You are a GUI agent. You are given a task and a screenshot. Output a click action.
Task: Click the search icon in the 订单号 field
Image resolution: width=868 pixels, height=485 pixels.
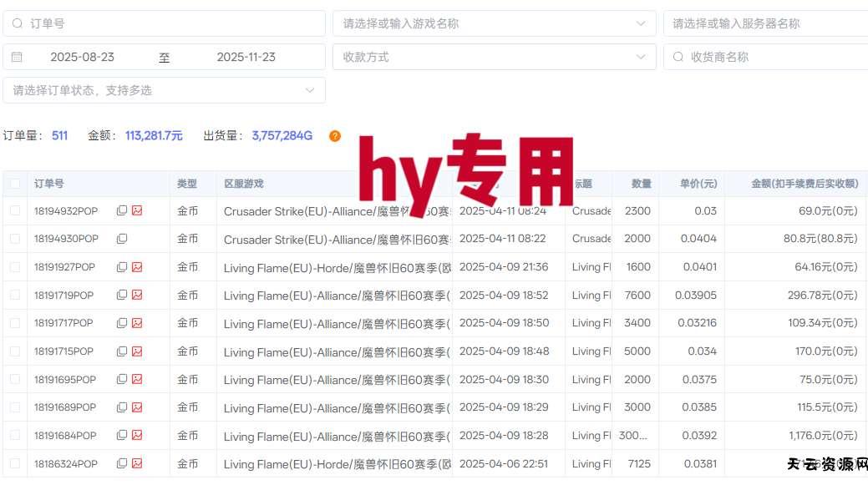(18, 23)
